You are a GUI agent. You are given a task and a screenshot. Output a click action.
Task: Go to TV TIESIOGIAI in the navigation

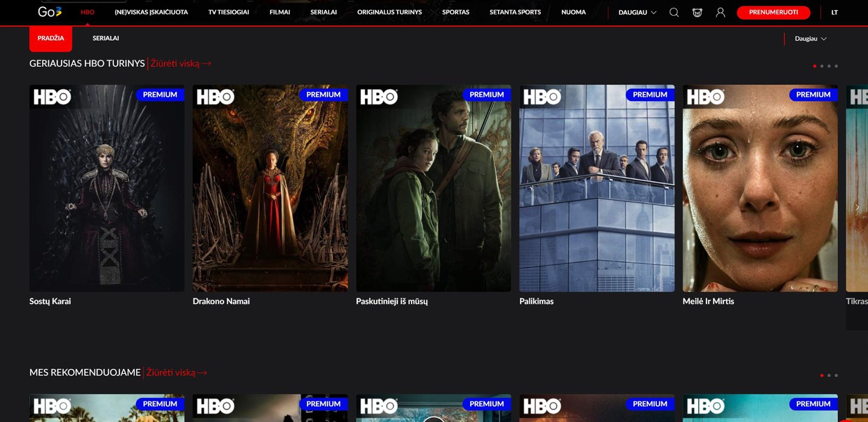click(228, 13)
